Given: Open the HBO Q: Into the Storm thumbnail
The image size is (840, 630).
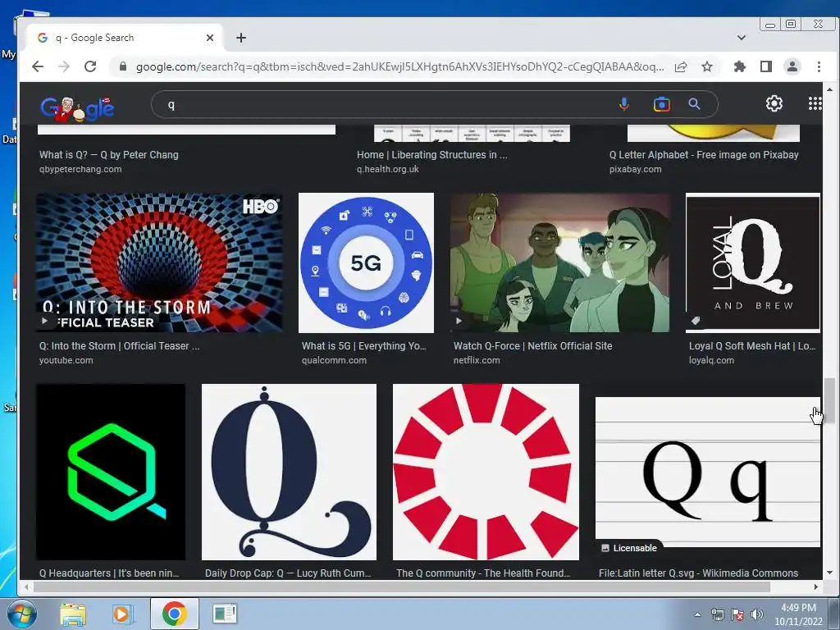Looking at the screenshot, I should pos(159,263).
